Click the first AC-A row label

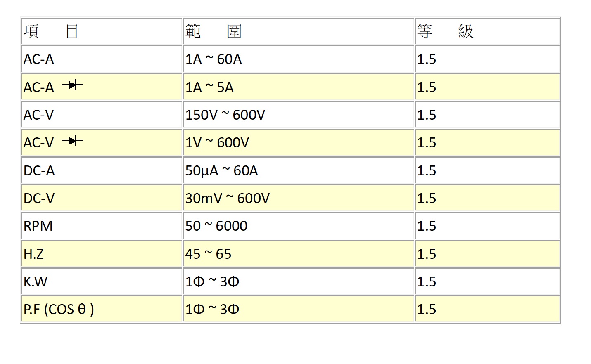tap(39, 59)
